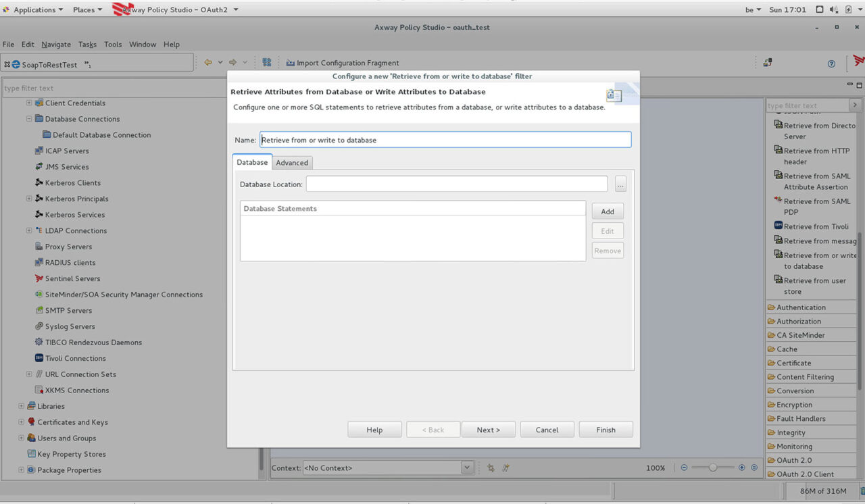Click the Database Location input field

(456, 184)
